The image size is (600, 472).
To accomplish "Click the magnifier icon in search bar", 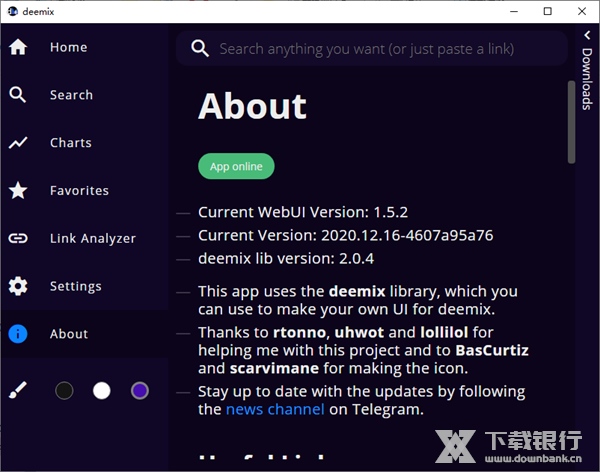I will point(200,48).
